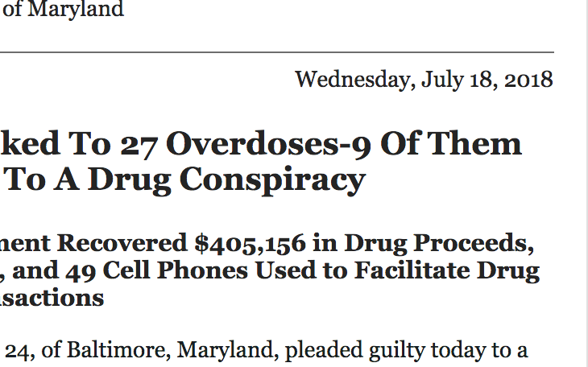Click "49 Cell Phones" in the subheading
The height and width of the screenshot is (367, 588).
157,270
